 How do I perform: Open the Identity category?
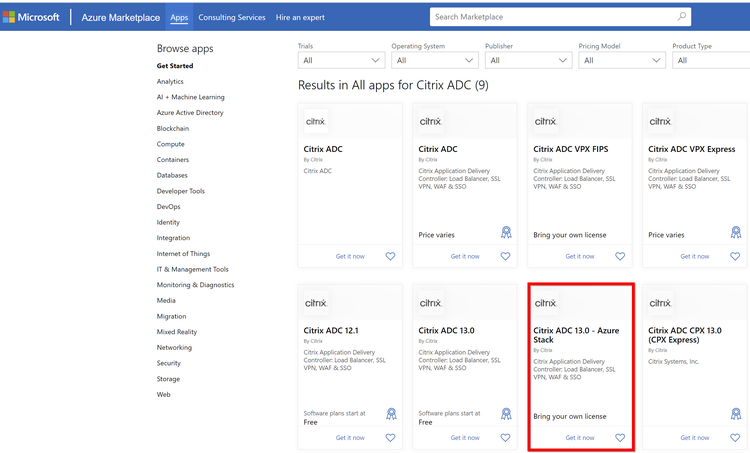[x=168, y=222]
